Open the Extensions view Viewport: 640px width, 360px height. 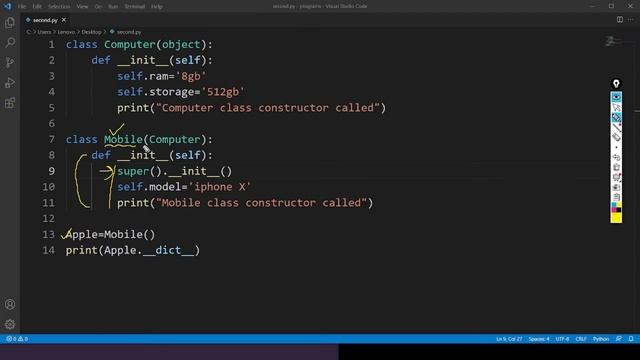(x=10, y=103)
